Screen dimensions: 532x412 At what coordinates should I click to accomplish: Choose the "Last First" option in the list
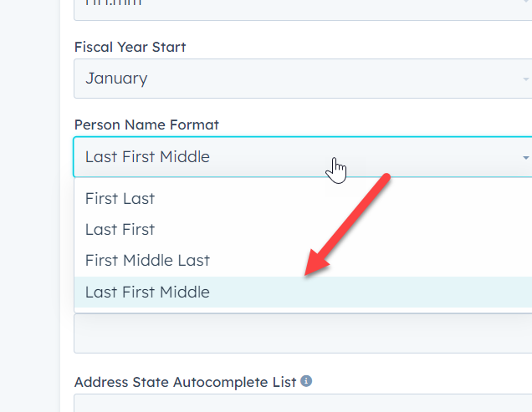coord(120,230)
